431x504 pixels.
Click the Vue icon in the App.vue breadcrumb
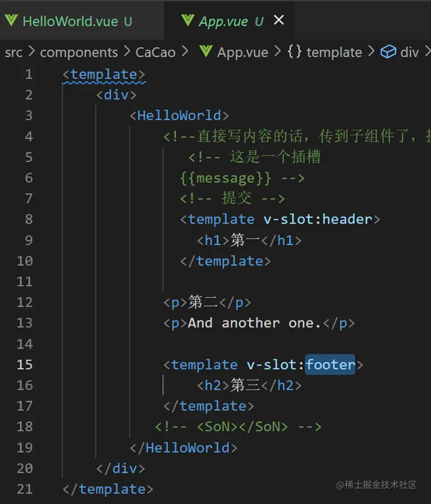(205, 52)
